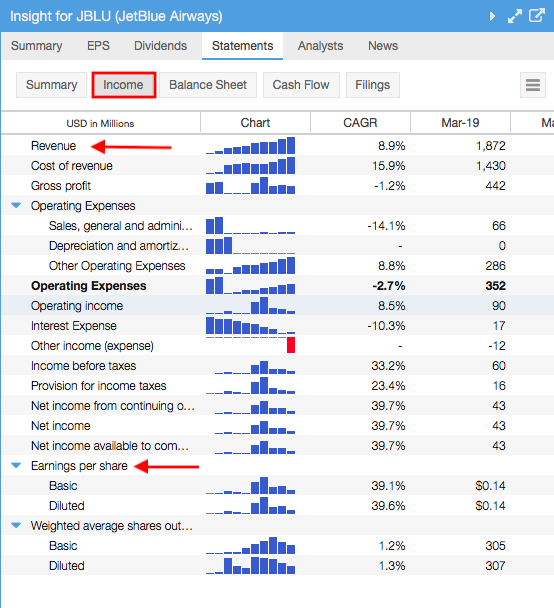
Task: Show the Balance Sheet statement
Action: point(208,85)
